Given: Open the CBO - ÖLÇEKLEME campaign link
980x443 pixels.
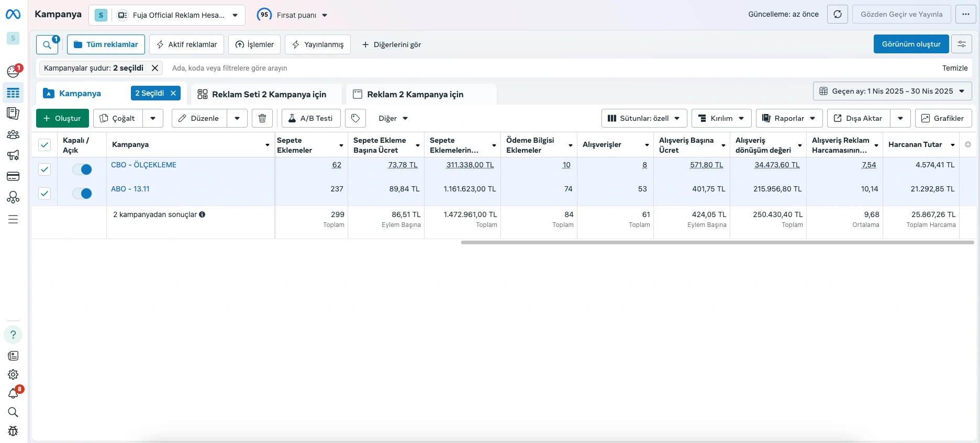Looking at the screenshot, I should (x=143, y=165).
